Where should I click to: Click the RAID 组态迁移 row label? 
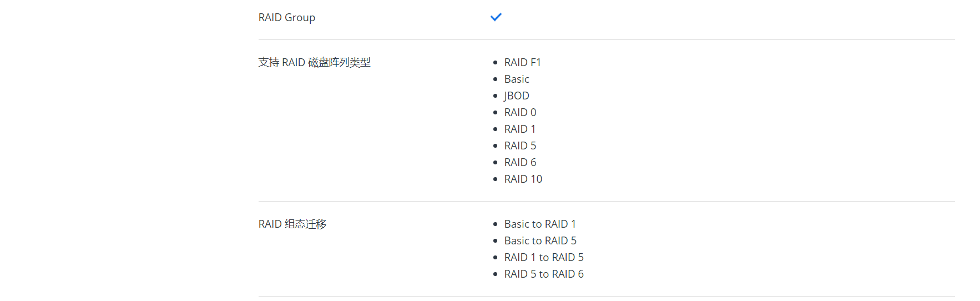292,224
